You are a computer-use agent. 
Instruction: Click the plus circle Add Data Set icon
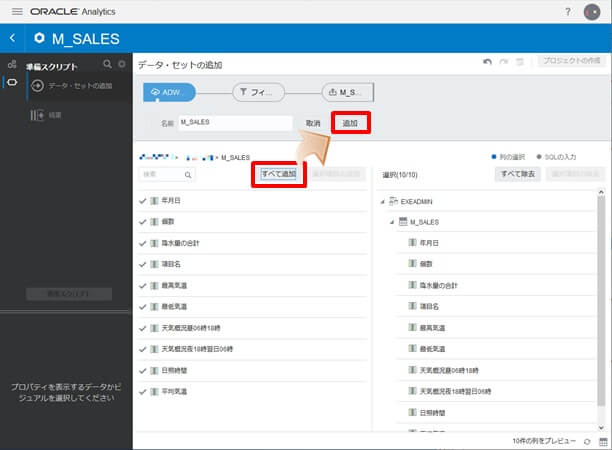(x=37, y=85)
